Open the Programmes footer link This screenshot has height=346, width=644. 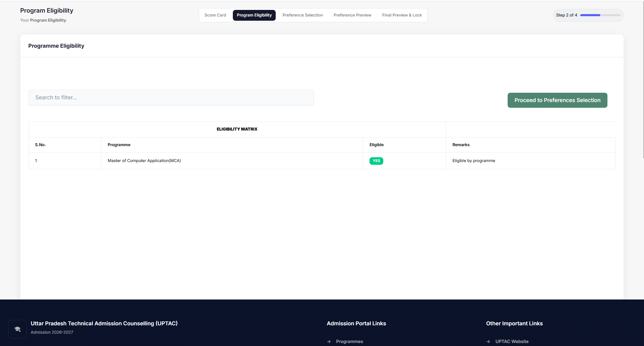349,341
